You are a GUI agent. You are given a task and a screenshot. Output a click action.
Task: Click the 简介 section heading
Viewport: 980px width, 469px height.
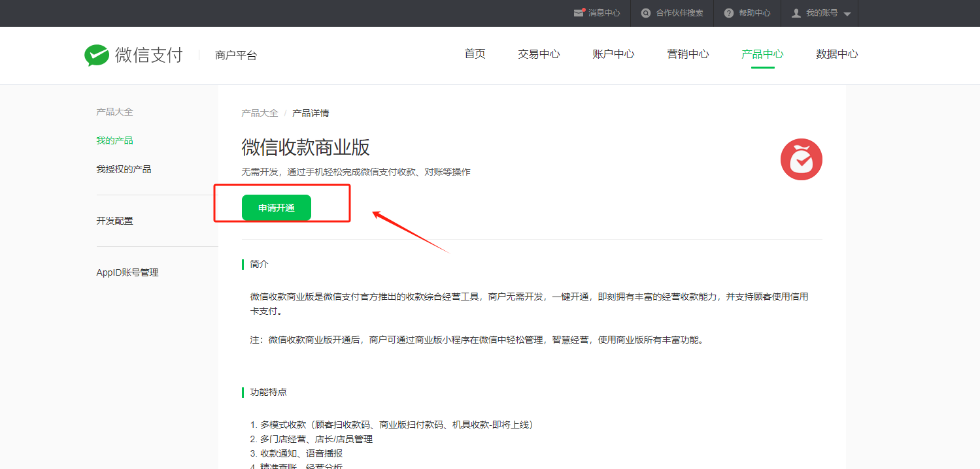[259, 264]
